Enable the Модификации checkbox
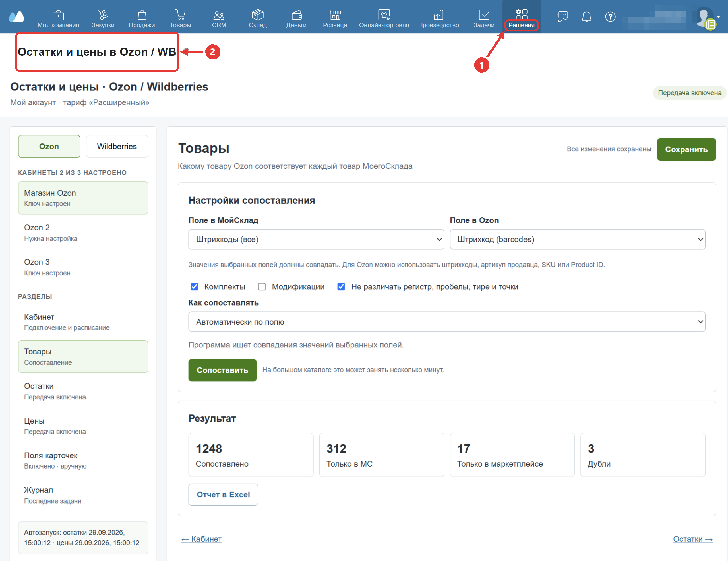Viewport: 728px width, 561px height. (x=262, y=287)
